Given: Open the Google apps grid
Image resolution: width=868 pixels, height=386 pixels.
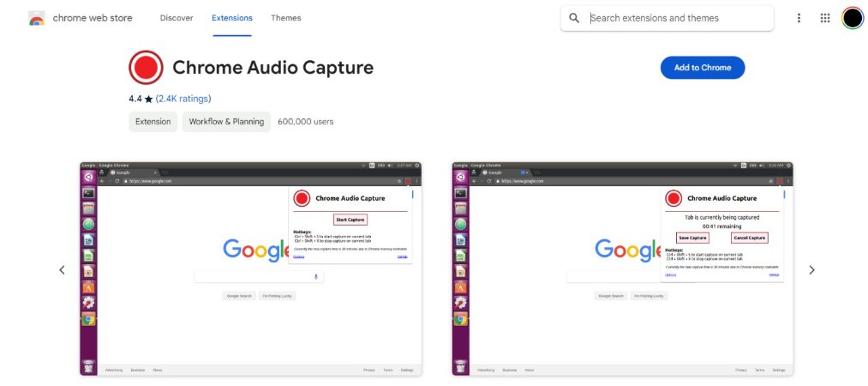Looking at the screenshot, I should pyautogui.click(x=825, y=18).
